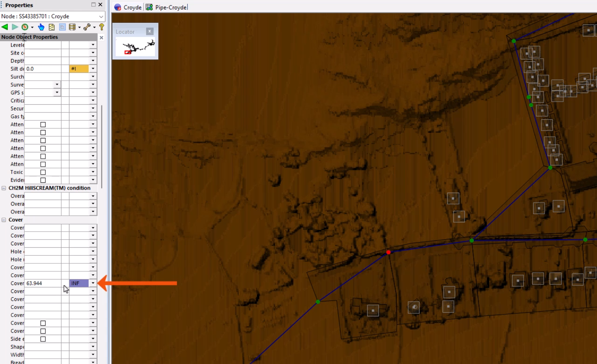
Task: Open the yellow notes document icon
Action: coord(52,27)
